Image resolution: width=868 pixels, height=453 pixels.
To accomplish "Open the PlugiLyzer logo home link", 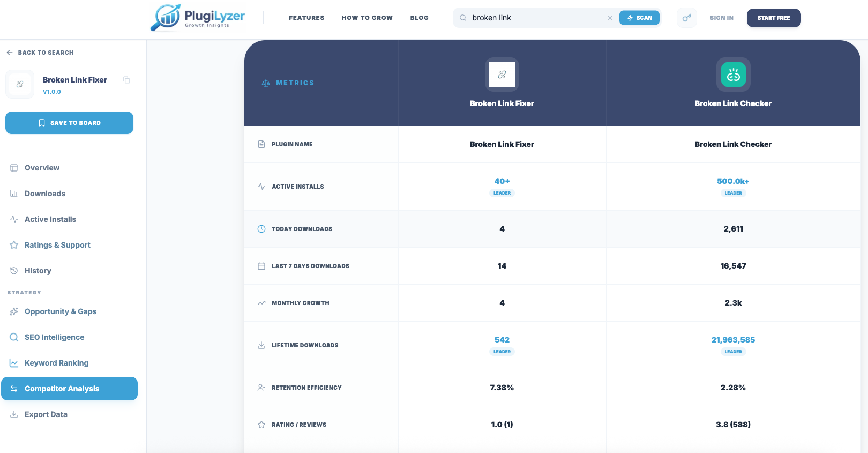I will [198, 18].
